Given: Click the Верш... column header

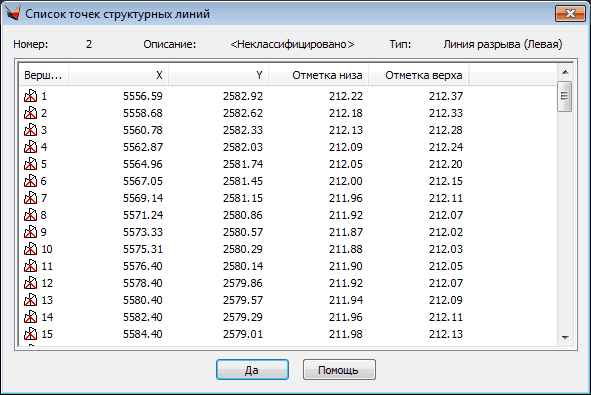Looking at the screenshot, I should (x=43, y=75).
